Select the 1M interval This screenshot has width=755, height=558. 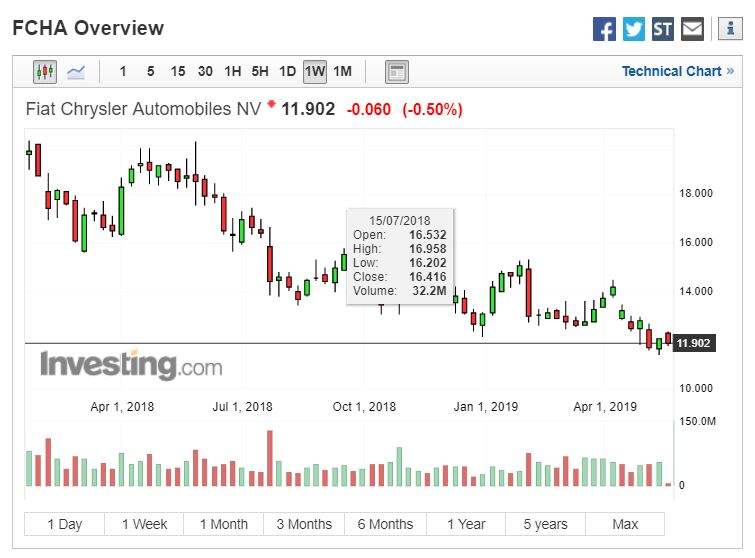pos(342,71)
